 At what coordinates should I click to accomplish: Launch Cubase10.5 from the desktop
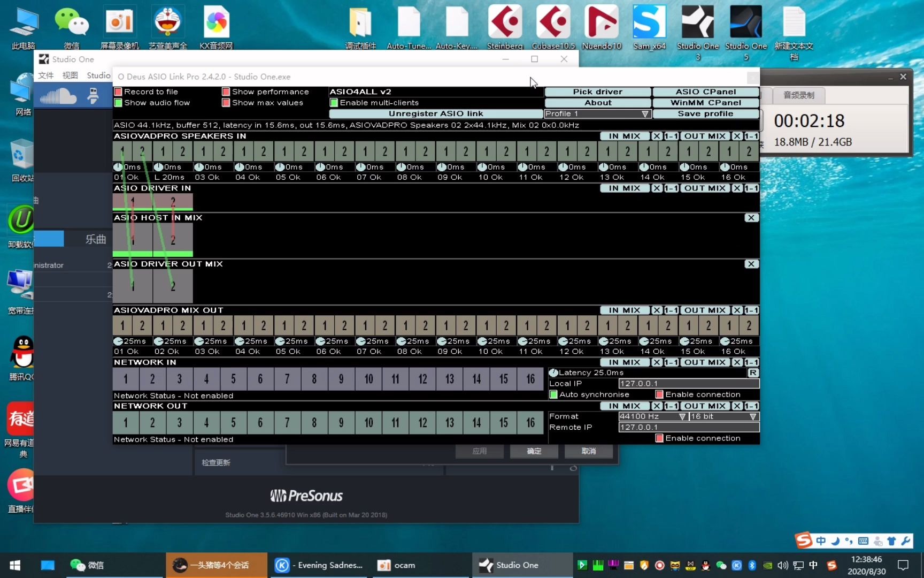pyautogui.click(x=553, y=27)
